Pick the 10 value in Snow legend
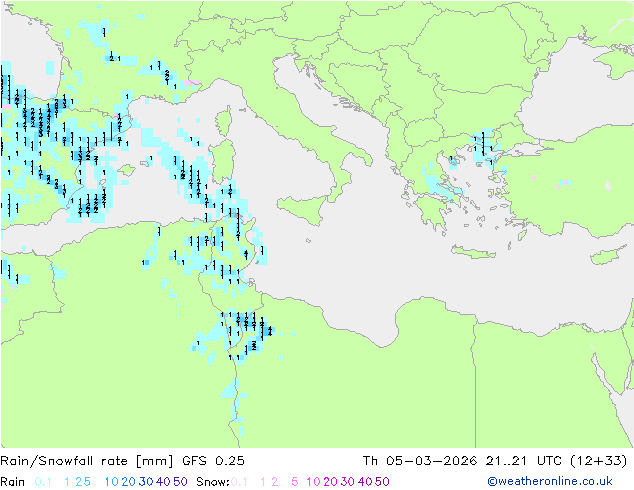Viewport: 634px width, 490px height. [313, 482]
